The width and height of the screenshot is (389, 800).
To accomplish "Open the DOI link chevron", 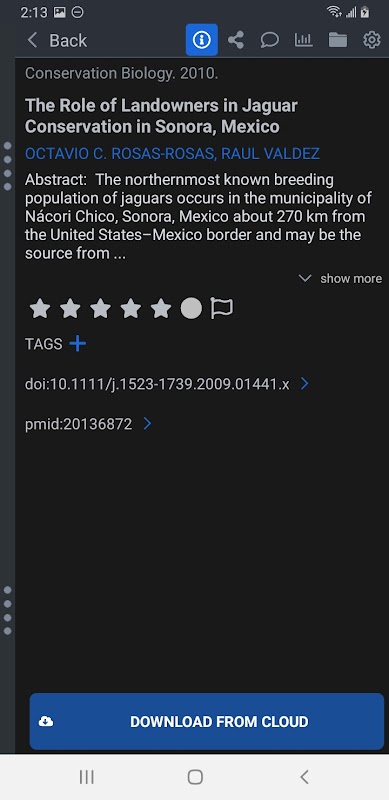I will coord(305,384).
